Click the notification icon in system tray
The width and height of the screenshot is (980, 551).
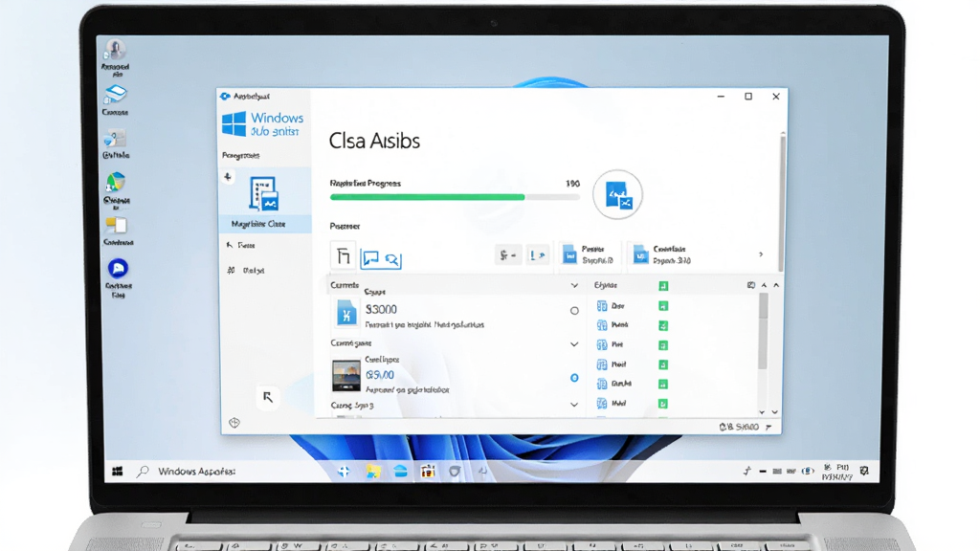864,471
